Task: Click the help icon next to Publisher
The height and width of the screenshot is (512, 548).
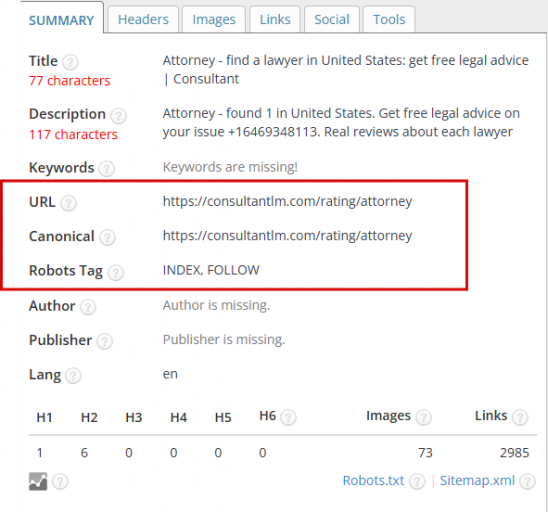Action: 104,341
